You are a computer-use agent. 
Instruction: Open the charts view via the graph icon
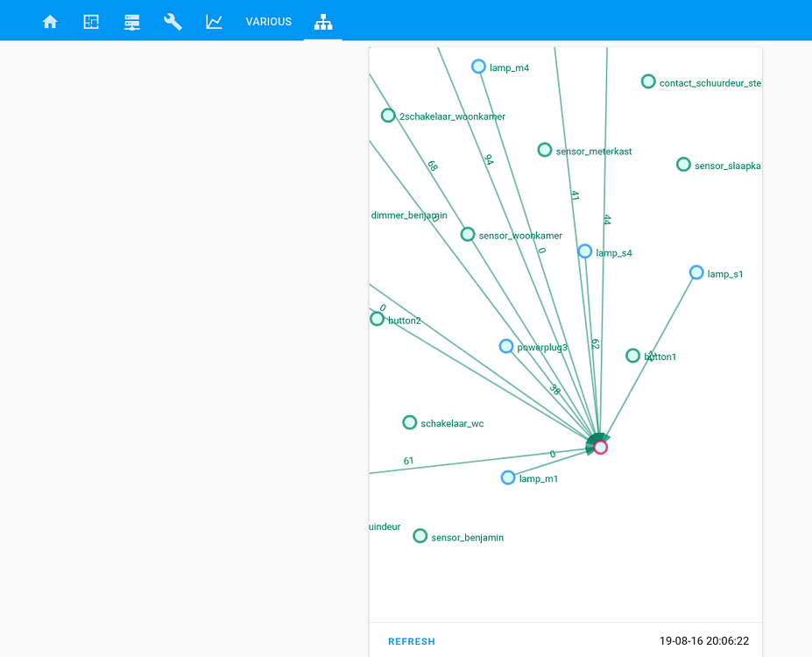213,21
